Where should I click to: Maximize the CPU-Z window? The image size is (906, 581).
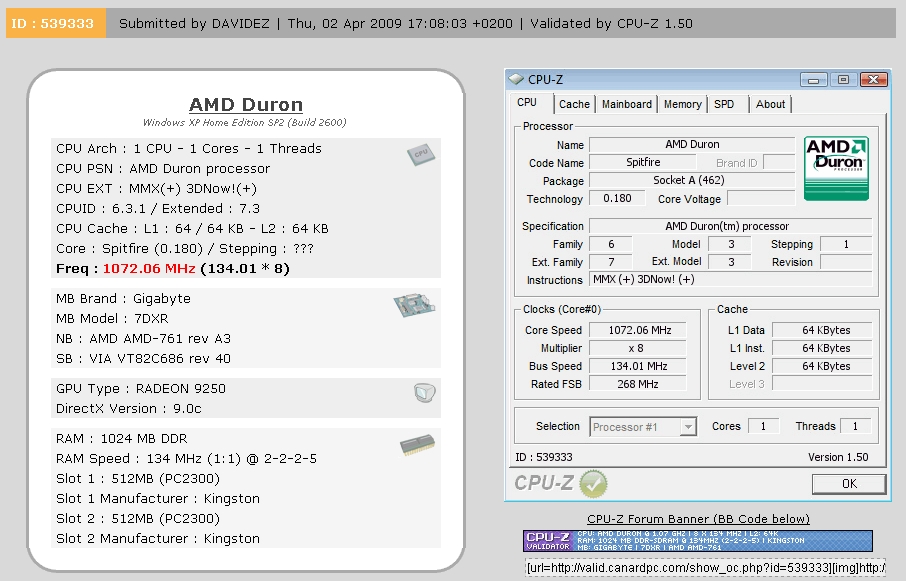tap(844, 79)
